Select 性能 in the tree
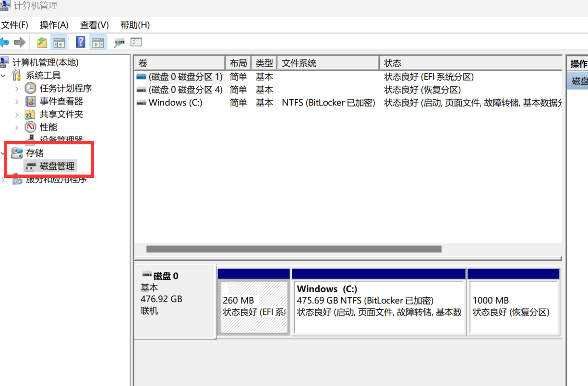 (48, 128)
